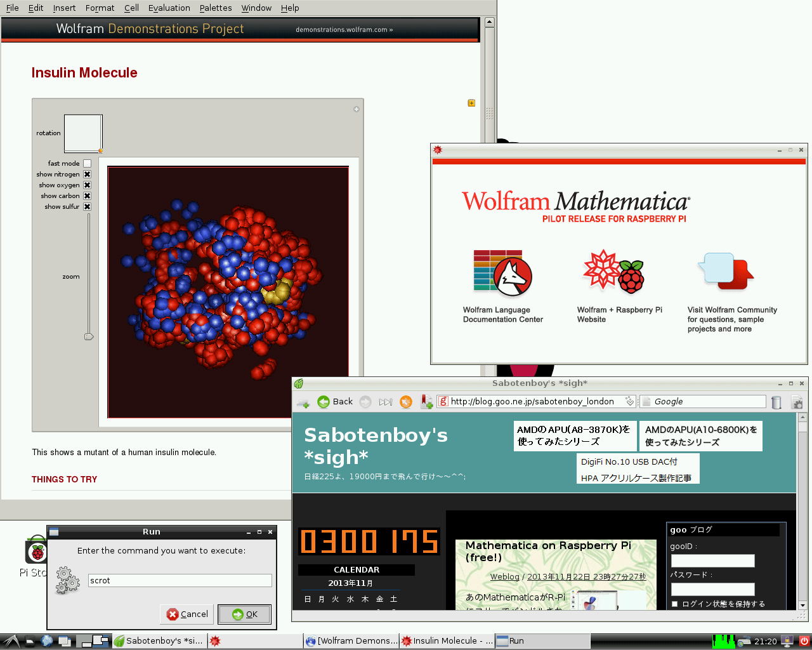Switch to Sabotenboy's *sigh* taskbar window
This screenshot has width=812, height=650.
click(x=159, y=641)
